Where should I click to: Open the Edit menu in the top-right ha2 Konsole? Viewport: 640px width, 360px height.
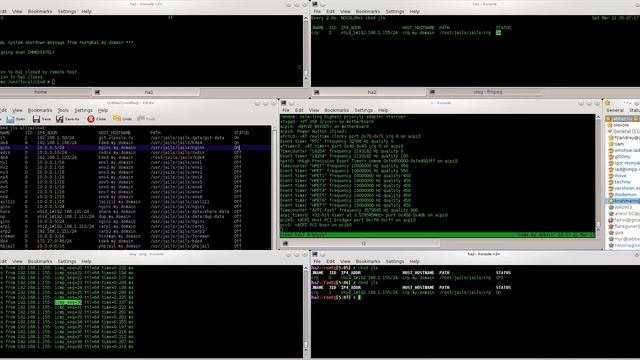pos(330,11)
